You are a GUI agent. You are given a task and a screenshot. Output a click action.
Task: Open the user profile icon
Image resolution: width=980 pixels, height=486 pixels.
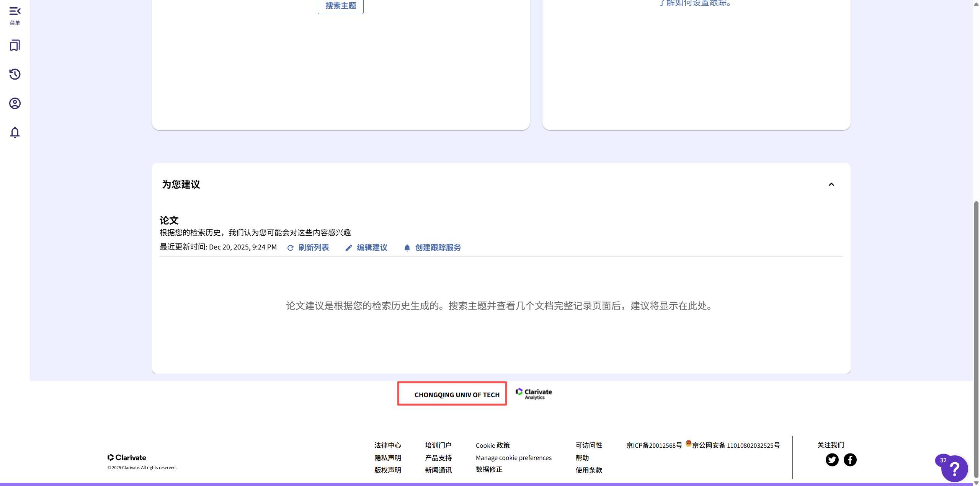(15, 103)
